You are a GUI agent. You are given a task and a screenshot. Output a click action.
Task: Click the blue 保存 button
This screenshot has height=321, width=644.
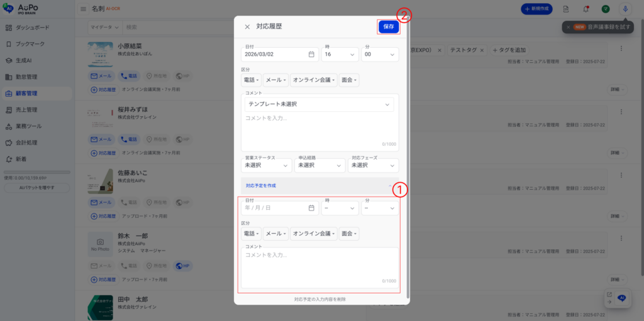tap(388, 27)
